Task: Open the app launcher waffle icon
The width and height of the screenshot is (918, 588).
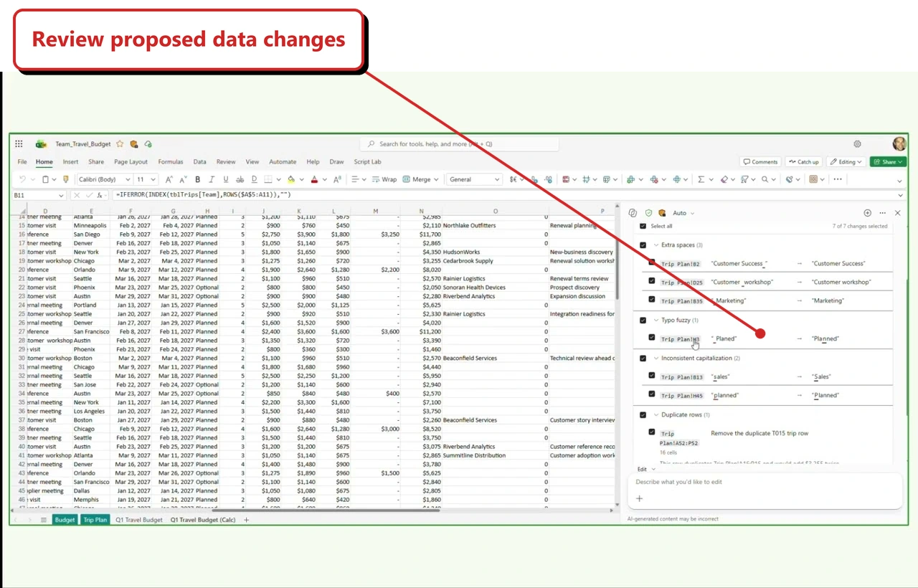Action: click(19, 144)
